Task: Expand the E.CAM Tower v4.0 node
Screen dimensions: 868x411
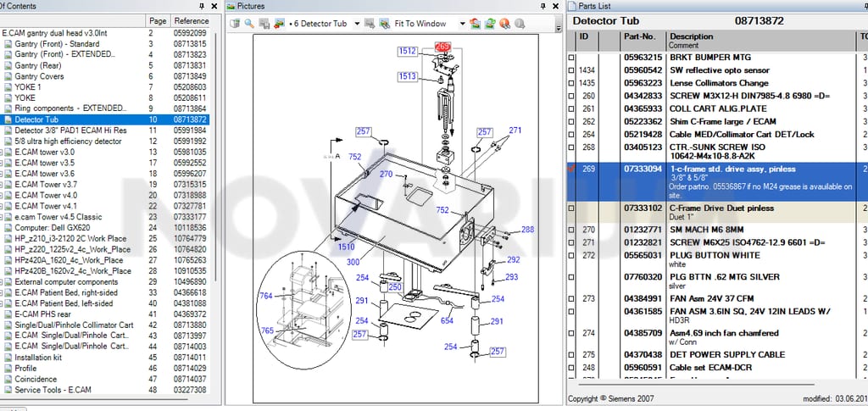Action: click(1, 195)
